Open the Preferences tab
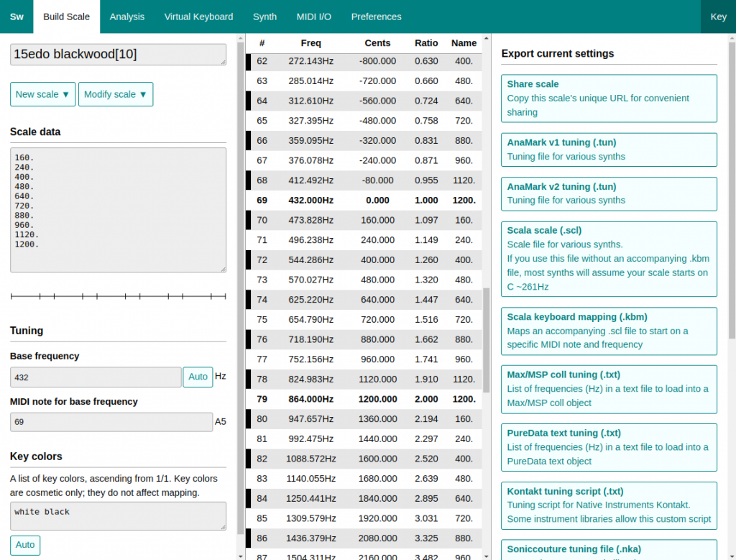 coord(377,17)
